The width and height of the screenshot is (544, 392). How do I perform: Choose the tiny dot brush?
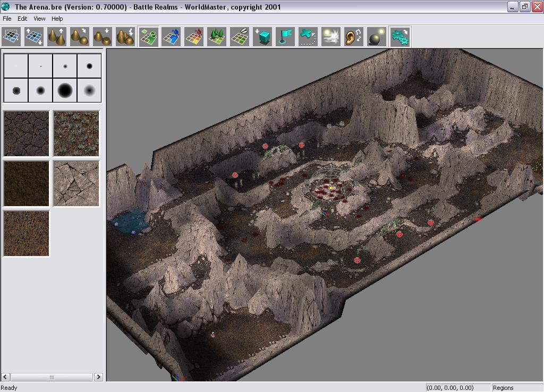(x=40, y=66)
